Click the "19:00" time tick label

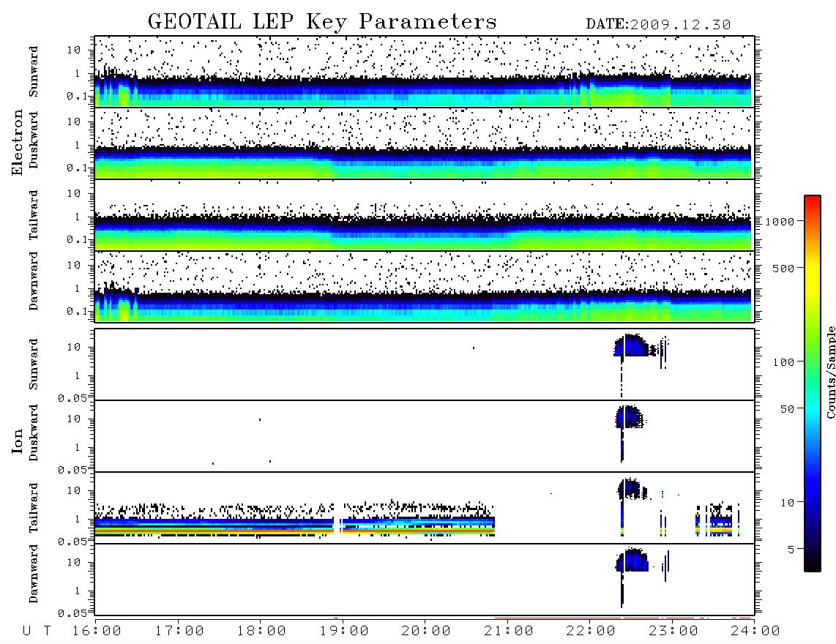(x=344, y=632)
